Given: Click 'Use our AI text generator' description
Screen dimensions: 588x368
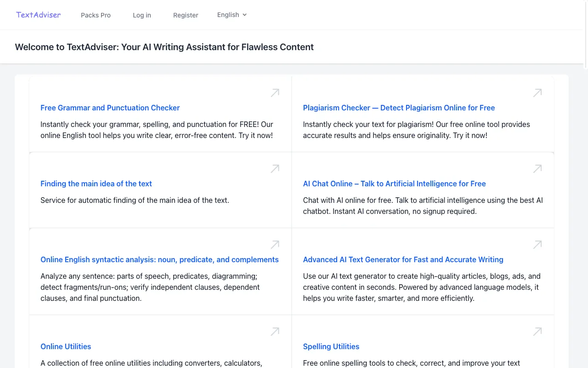Looking at the screenshot, I should 422,287.
